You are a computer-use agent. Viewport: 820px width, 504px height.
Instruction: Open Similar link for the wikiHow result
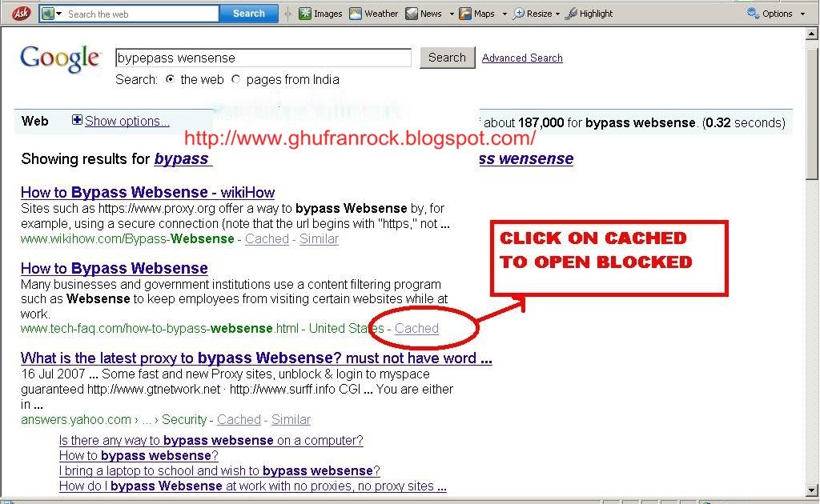click(x=319, y=238)
